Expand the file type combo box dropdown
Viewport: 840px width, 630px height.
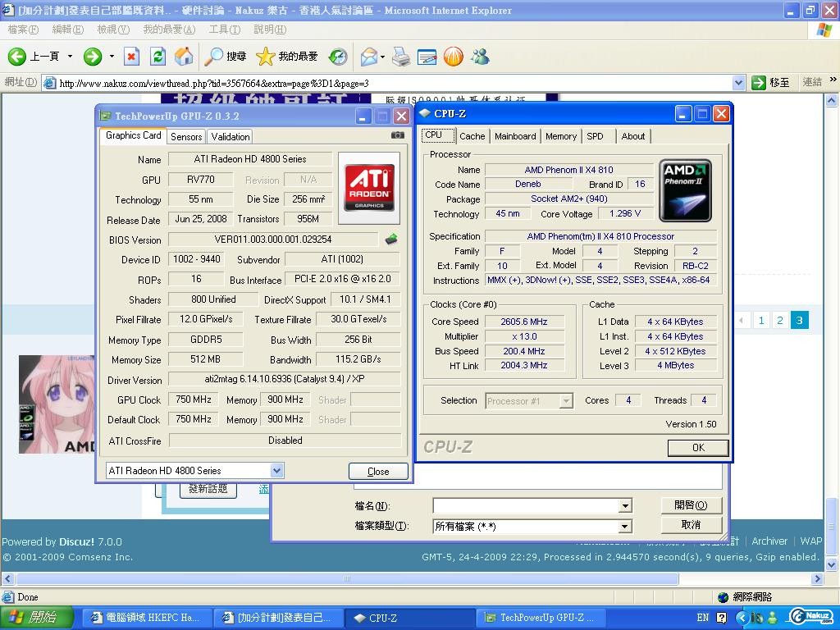(x=625, y=527)
